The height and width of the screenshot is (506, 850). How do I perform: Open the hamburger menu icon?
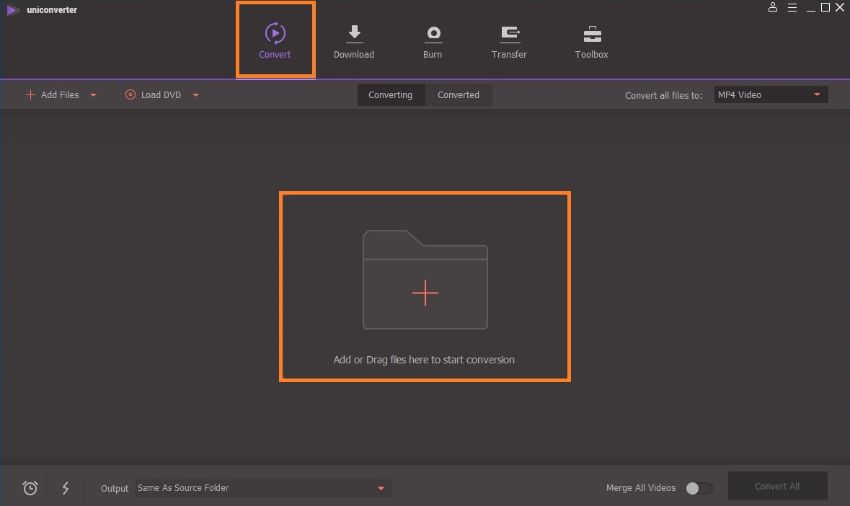pyautogui.click(x=792, y=8)
